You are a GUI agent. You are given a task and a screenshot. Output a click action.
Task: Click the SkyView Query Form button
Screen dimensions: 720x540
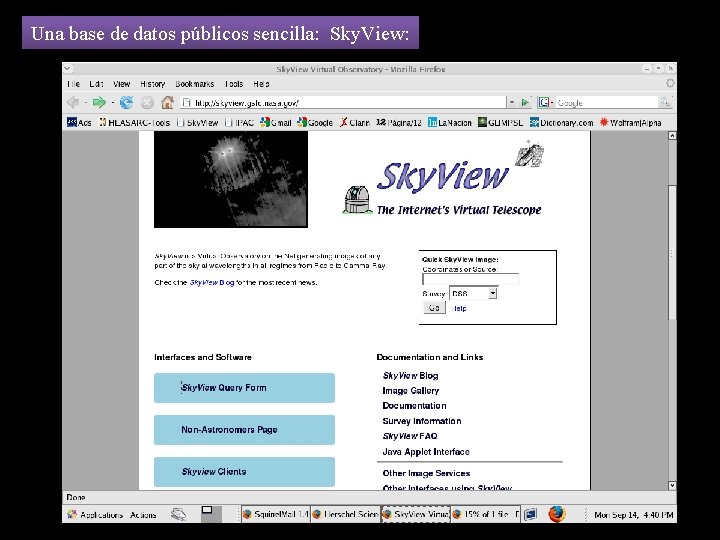click(x=244, y=388)
